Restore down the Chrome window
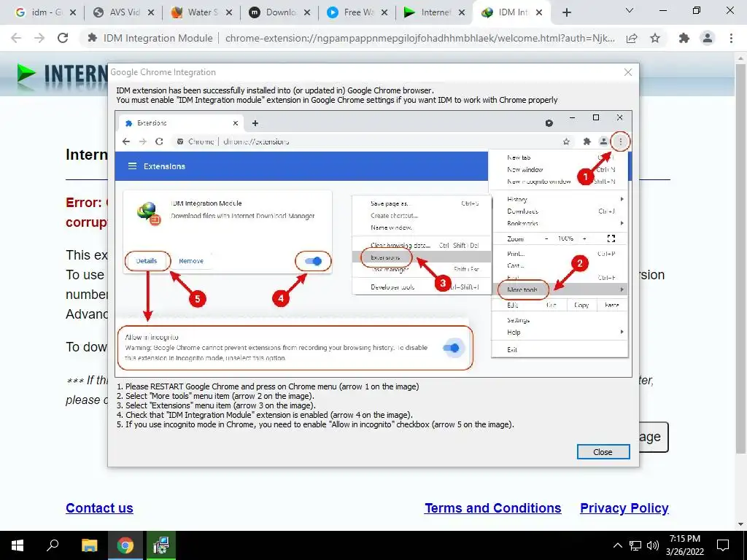 697,10
